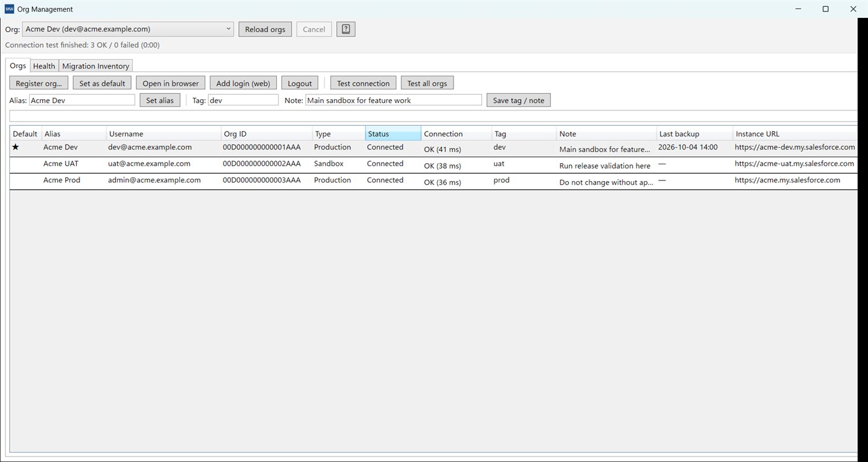Click Open in browser
Screen dimensions: 868x462
coord(171,83)
